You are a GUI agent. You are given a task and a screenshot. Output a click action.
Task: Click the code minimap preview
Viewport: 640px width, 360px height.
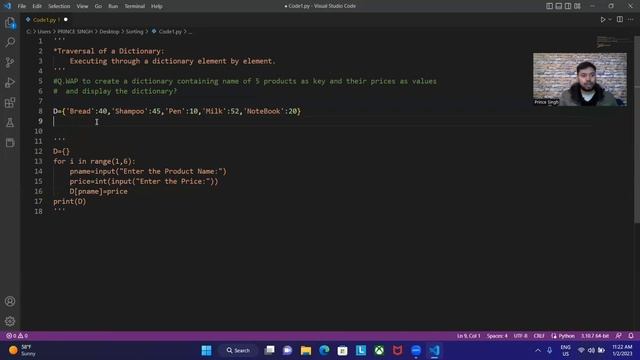(x=612, y=41)
